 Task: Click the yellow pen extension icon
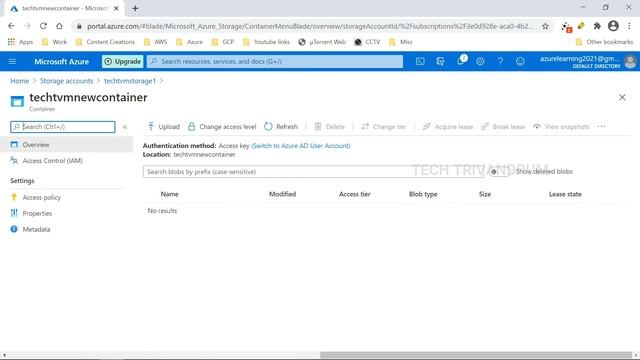(581, 26)
